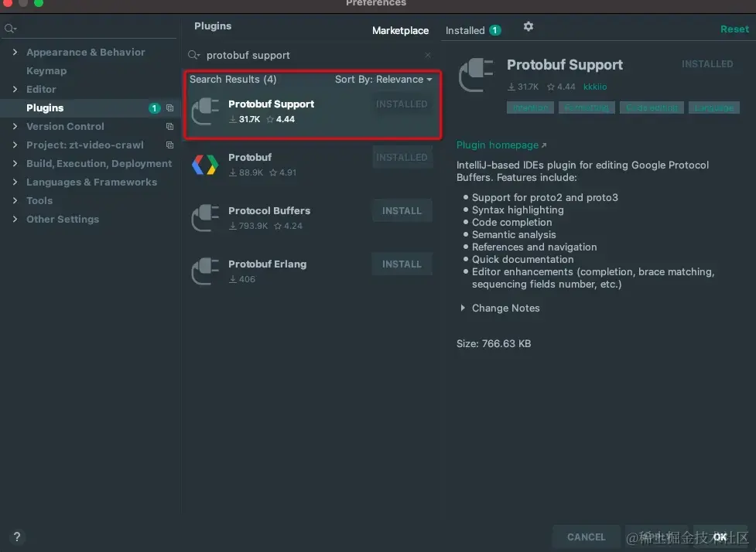Click the Search Results (4) label
756x552 pixels.
pos(233,80)
